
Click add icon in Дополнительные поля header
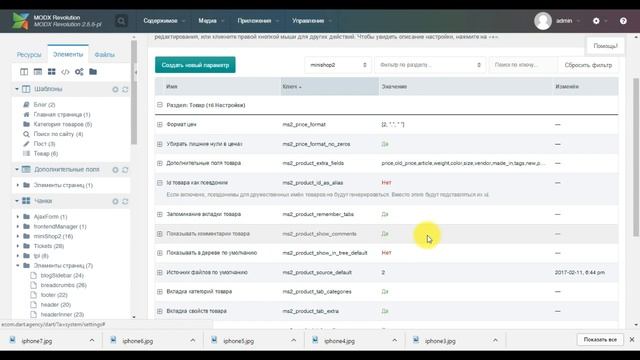116,170
